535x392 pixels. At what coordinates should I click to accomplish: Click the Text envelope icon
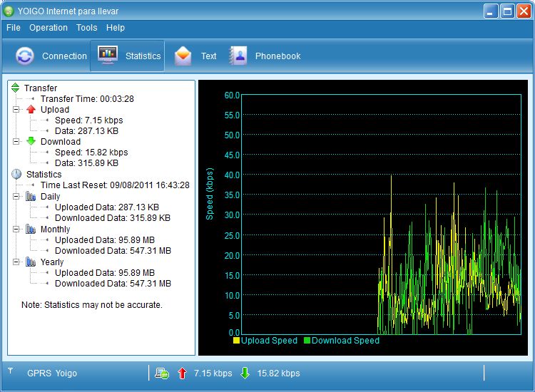[183, 56]
